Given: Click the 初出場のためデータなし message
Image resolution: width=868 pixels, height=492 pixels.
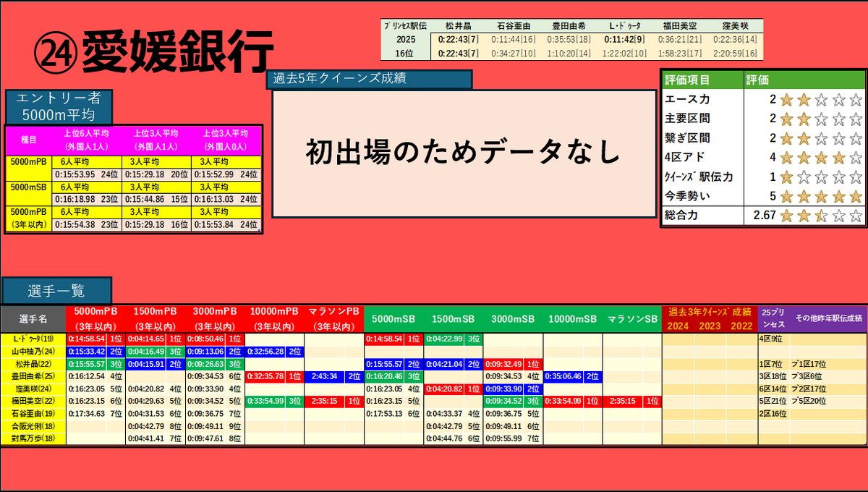Looking at the screenshot, I should (463, 153).
